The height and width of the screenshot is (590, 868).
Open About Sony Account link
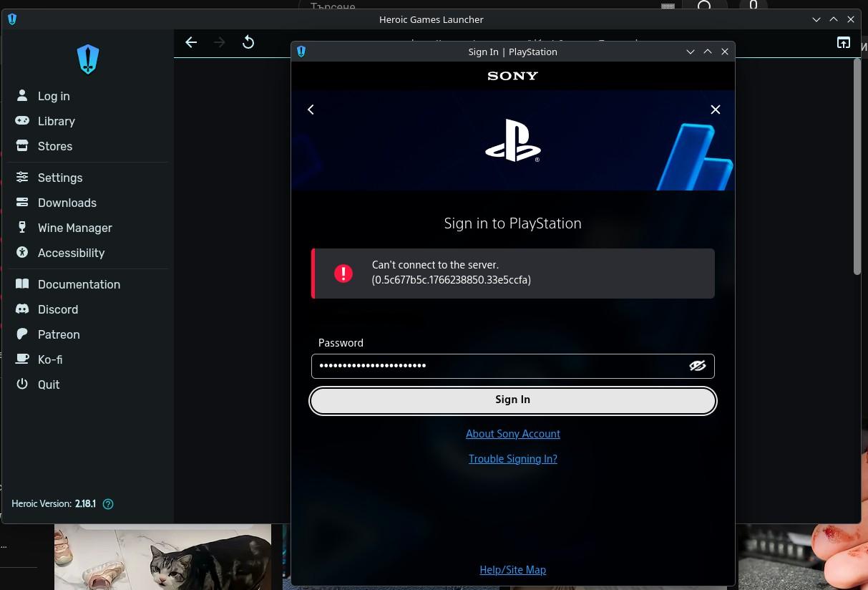[513, 434]
